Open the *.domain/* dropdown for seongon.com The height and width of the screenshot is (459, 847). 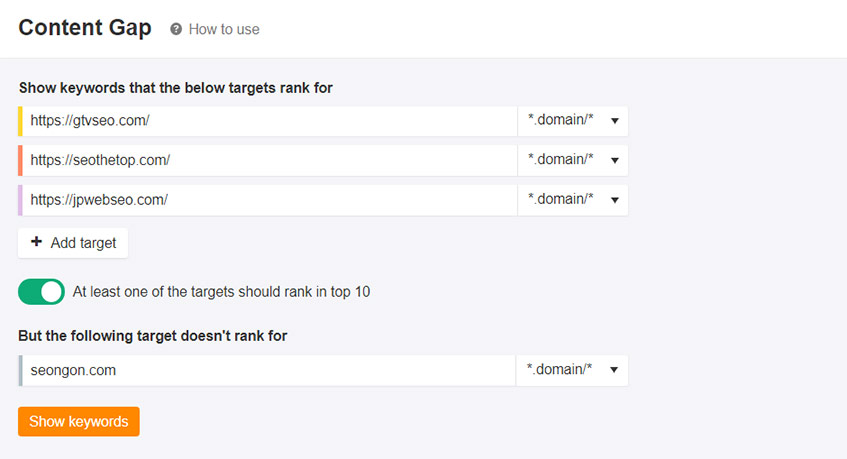click(x=572, y=370)
